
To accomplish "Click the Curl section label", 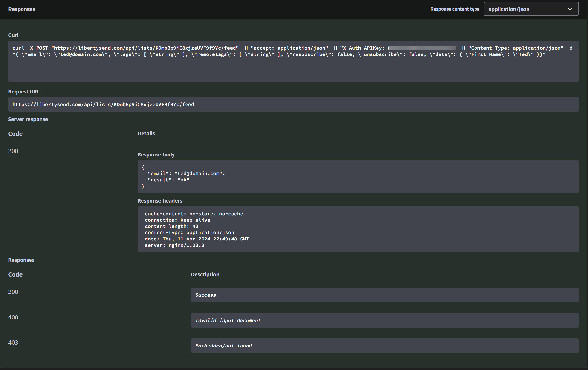I will point(13,35).
